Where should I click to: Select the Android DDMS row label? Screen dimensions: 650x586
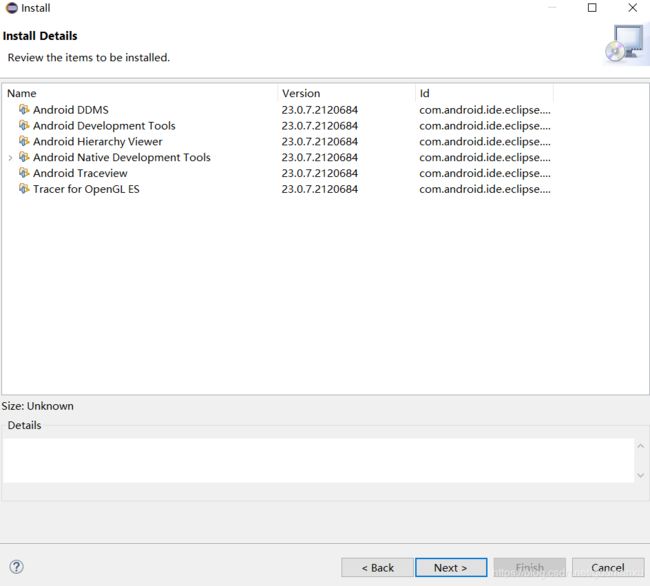pyautogui.click(x=71, y=110)
